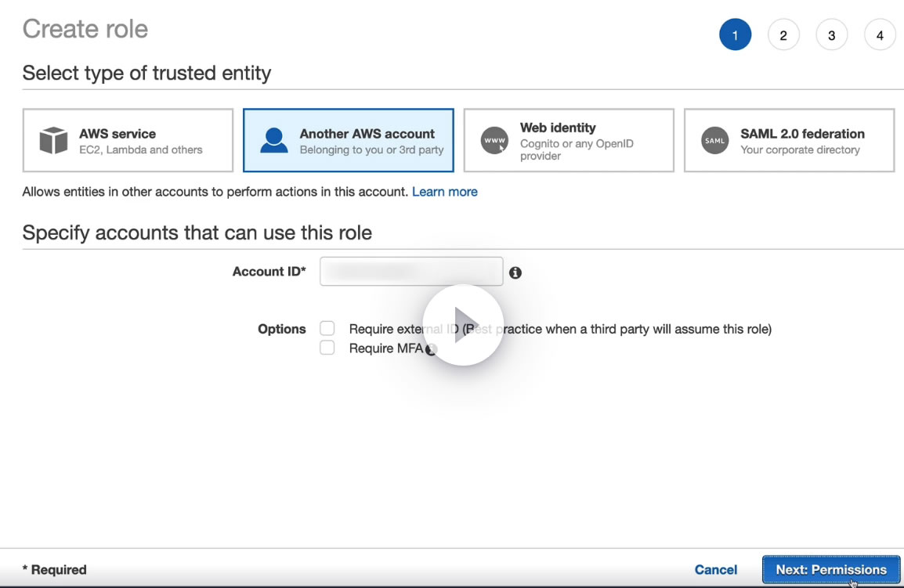Image resolution: width=904 pixels, height=588 pixels.
Task: Go to step 1 in wizard
Action: [735, 35]
